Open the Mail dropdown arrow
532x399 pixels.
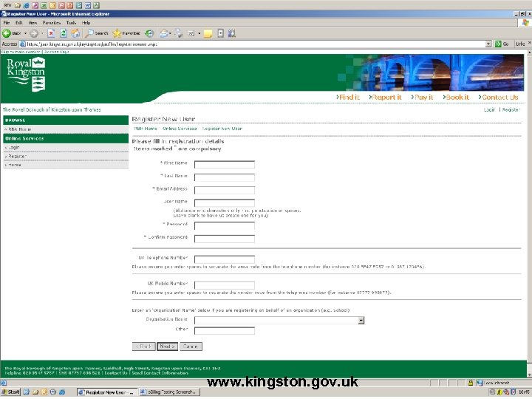(x=170, y=33)
